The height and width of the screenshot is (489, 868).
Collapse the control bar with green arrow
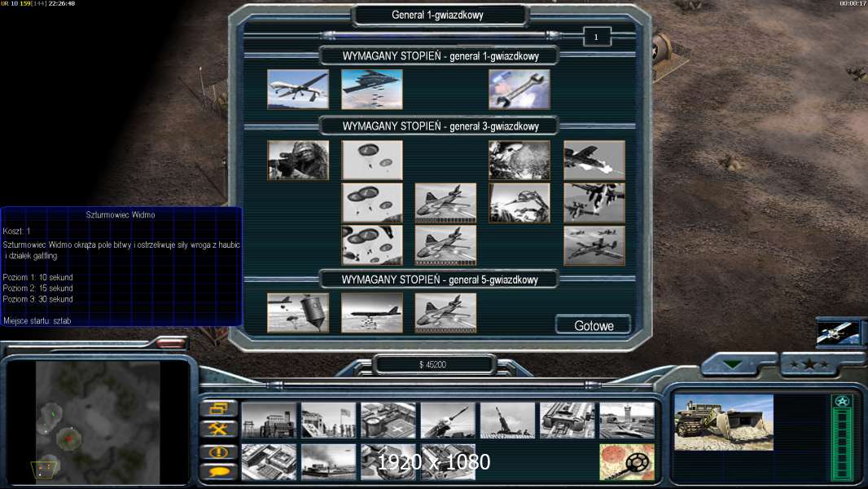click(x=732, y=364)
